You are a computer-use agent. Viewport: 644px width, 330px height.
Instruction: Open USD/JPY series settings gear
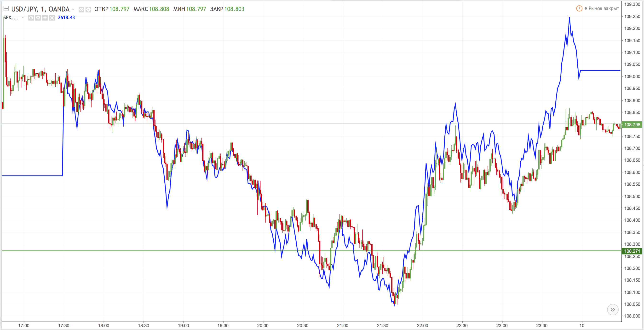pyautogui.click(x=88, y=10)
